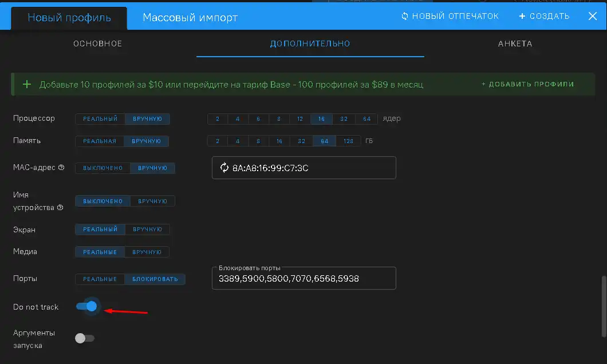This screenshot has width=607, height=364.
Task: Click the Создать button
Action: pos(544,16)
